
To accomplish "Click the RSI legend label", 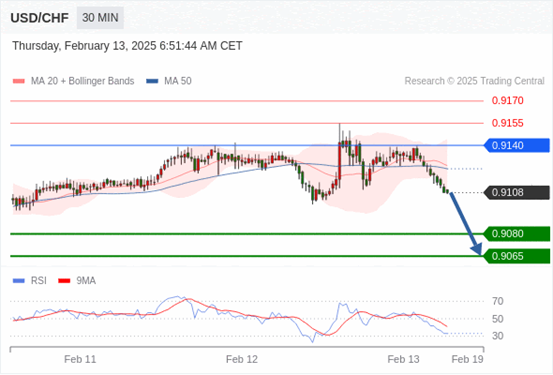I will click(x=39, y=281).
